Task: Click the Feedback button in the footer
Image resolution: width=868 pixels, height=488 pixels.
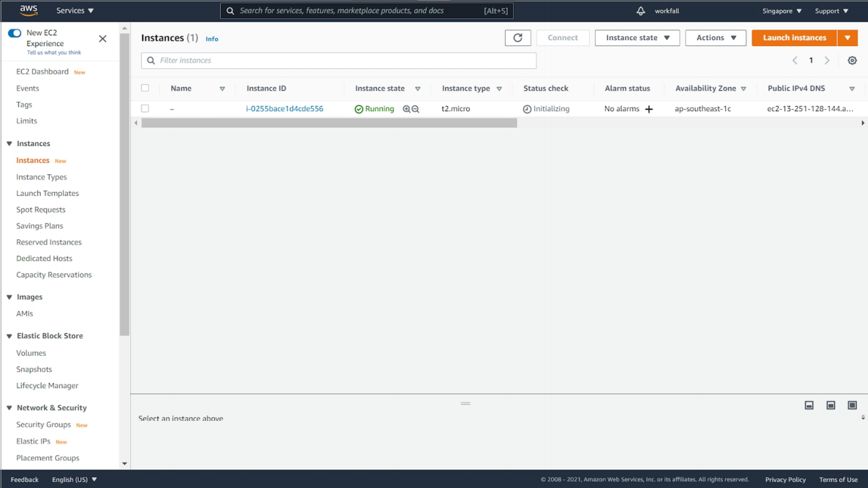Action: click(x=24, y=479)
